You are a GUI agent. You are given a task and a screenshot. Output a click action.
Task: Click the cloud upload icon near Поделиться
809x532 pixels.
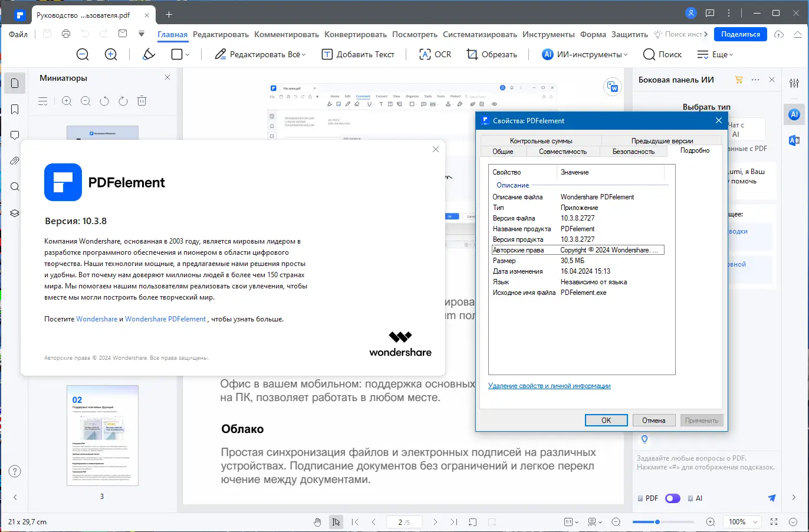779,34
